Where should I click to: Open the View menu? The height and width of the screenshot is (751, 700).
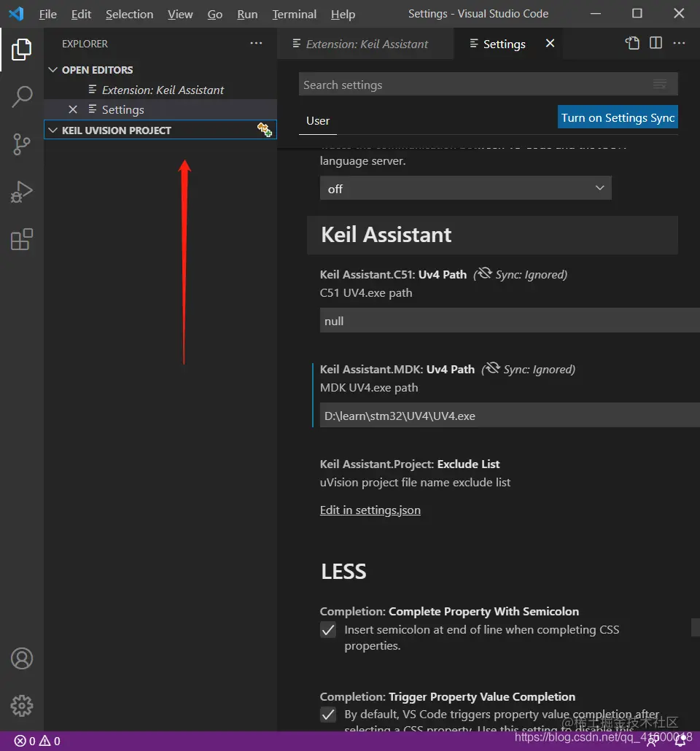coord(180,15)
